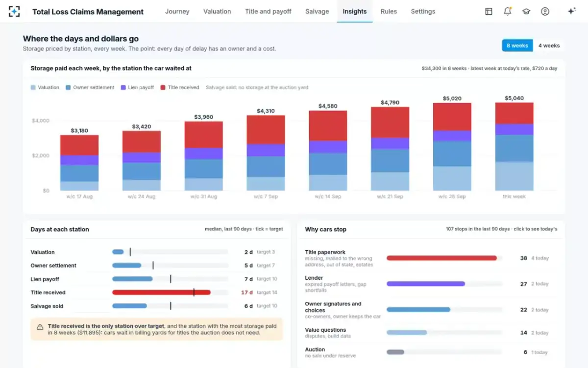The image size is (588, 368).
Task: Click '4 today' for Title paperwork
Action: point(540,258)
